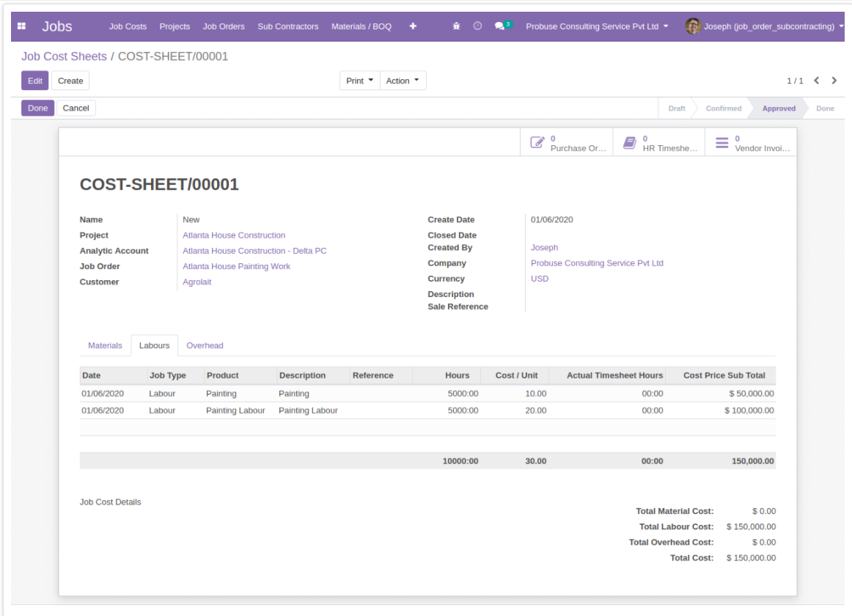The width and height of the screenshot is (852, 616).
Task: Go to previous record arrow
Action: (817, 81)
